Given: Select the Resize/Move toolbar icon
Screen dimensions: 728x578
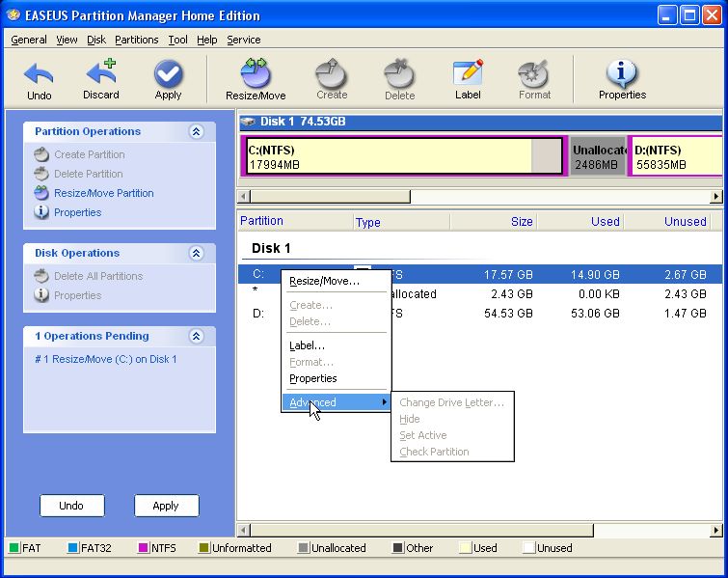Looking at the screenshot, I should pos(256,73).
